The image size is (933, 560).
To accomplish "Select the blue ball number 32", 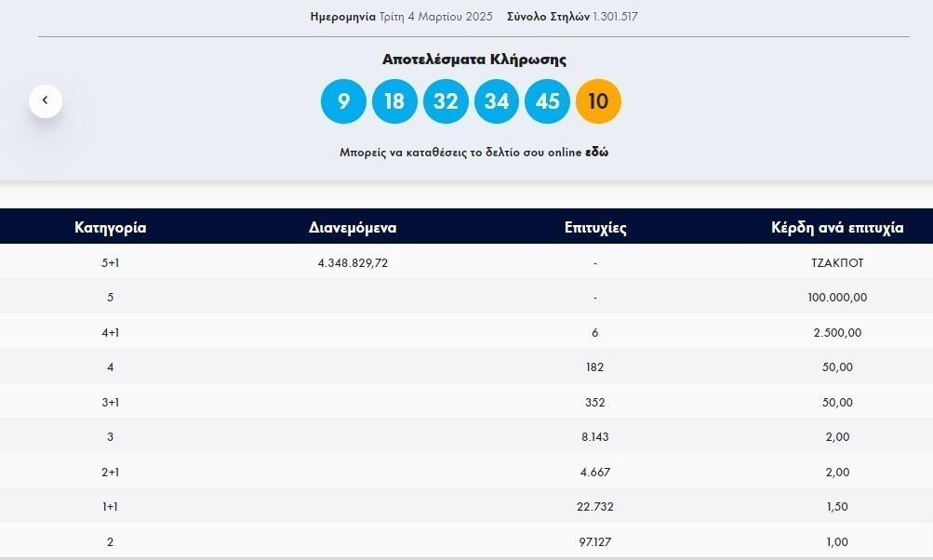I will click(446, 101).
